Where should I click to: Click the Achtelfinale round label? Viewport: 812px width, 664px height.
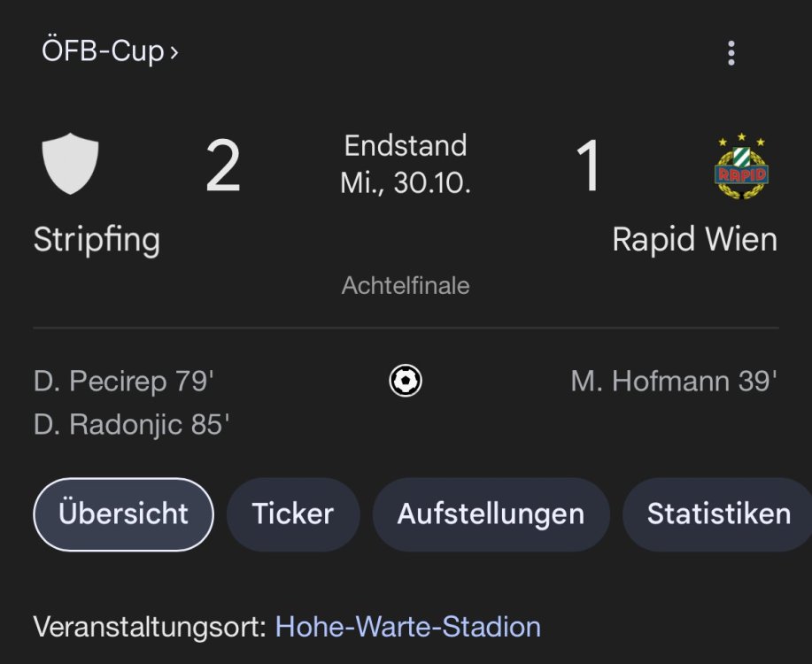pos(406,286)
